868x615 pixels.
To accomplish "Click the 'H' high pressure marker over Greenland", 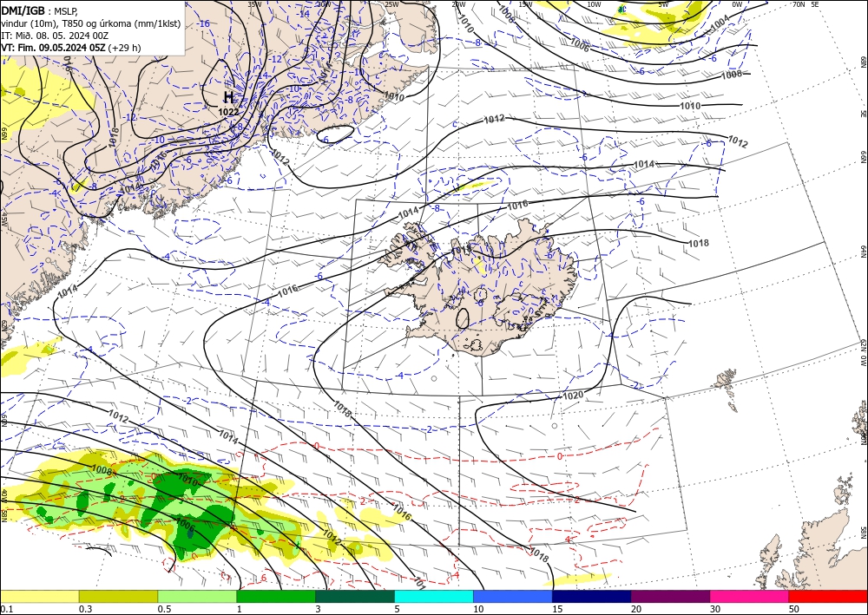I will coord(228,98).
